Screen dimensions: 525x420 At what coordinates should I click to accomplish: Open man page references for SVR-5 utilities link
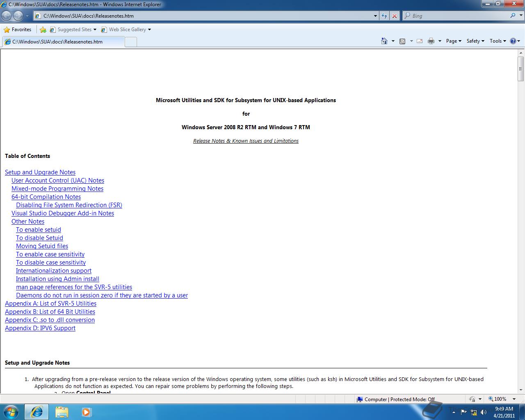click(74, 287)
